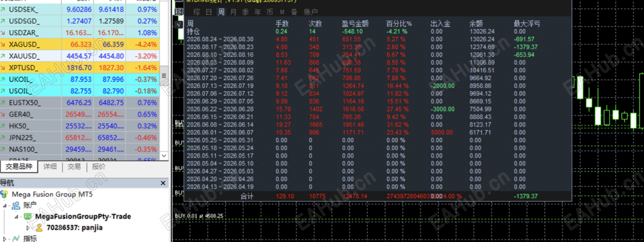Click the up arrow icon beside NAS100_

[3, 149]
